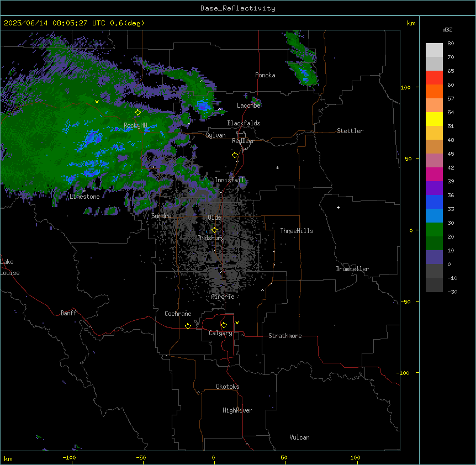This screenshot has width=476, height=465.
Task: Click the Airdrie label
Action: click(223, 297)
